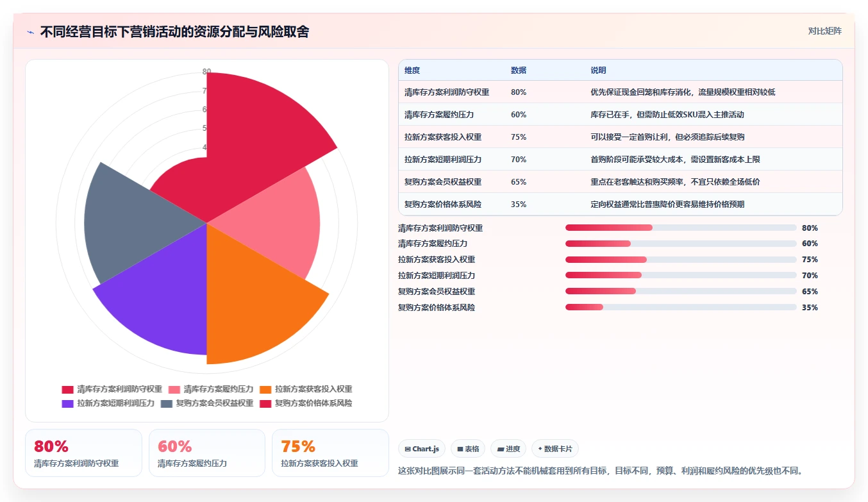Image resolution: width=868 pixels, height=502 pixels.
Task: Toggle legend swatch for 复购方案会员权益权重
Action: pyautogui.click(x=167, y=403)
